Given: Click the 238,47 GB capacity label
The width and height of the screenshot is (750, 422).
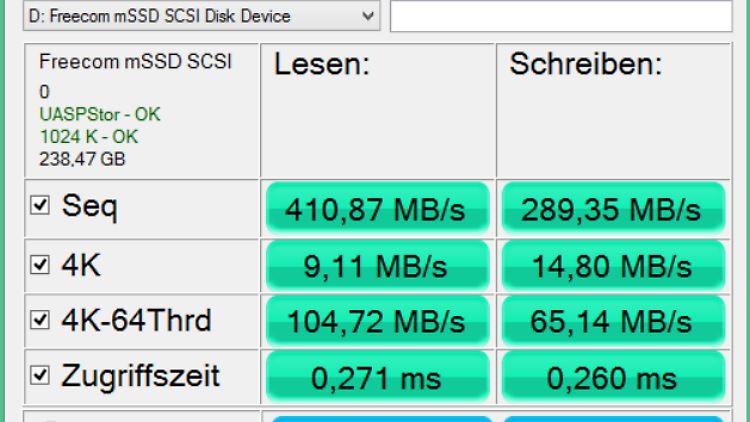Looking at the screenshot, I should pos(82,157).
